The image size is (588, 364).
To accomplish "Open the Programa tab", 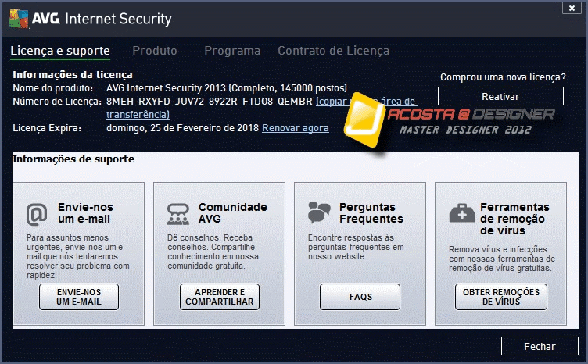I will point(232,51).
